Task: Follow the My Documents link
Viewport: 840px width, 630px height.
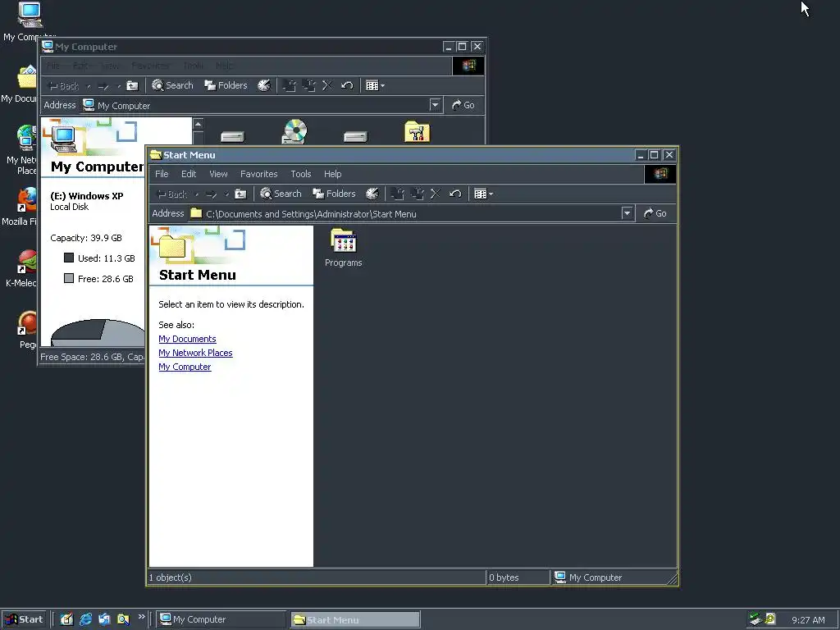Action: 188,339
